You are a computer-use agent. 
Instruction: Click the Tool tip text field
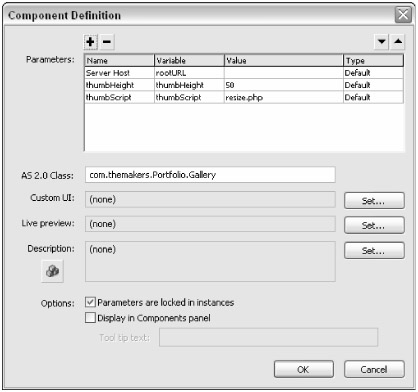(268, 337)
